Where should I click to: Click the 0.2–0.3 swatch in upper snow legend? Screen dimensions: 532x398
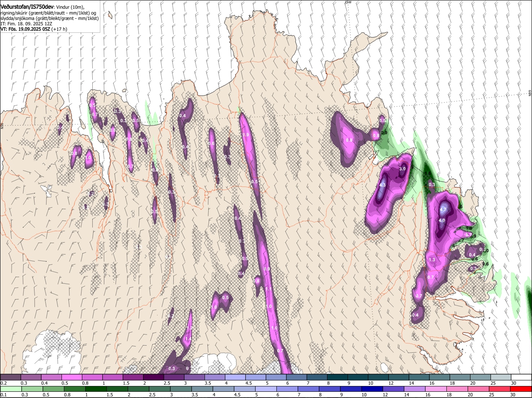[x=10, y=377]
